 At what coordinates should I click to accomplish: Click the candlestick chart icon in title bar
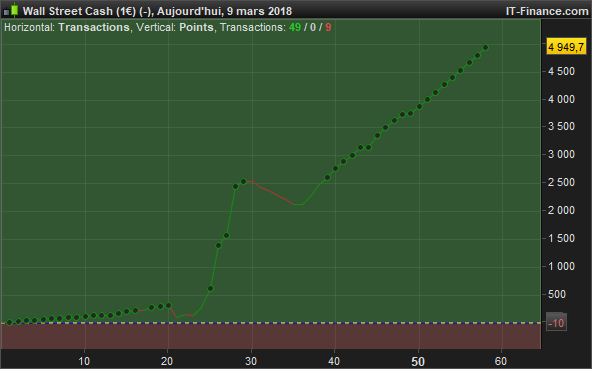pyautogui.click(x=11, y=10)
